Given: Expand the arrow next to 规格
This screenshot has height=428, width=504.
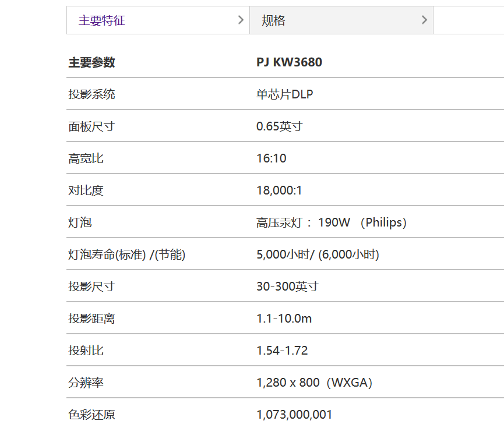Looking at the screenshot, I should pos(424,20).
